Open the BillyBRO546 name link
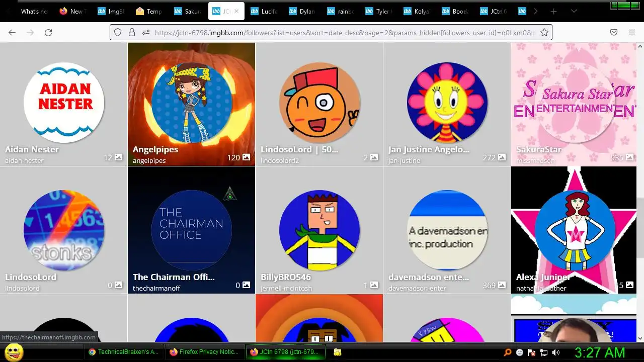The width and height of the screenshot is (644, 362). click(x=286, y=277)
